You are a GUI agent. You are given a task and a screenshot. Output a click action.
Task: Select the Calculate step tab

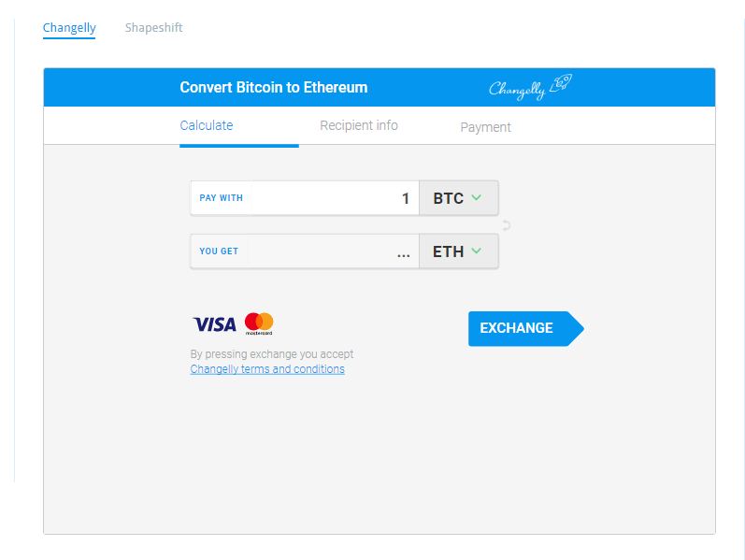(207, 125)
